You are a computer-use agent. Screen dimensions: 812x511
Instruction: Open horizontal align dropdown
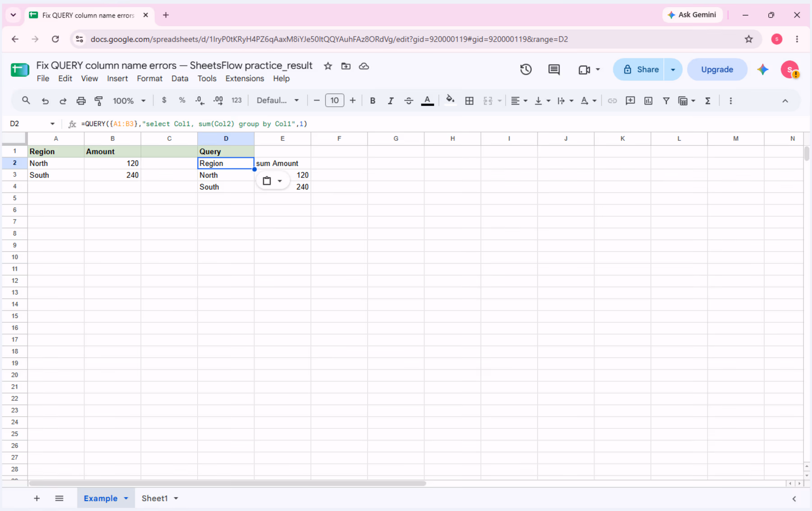pyautogui.click(x=519, y=101)
